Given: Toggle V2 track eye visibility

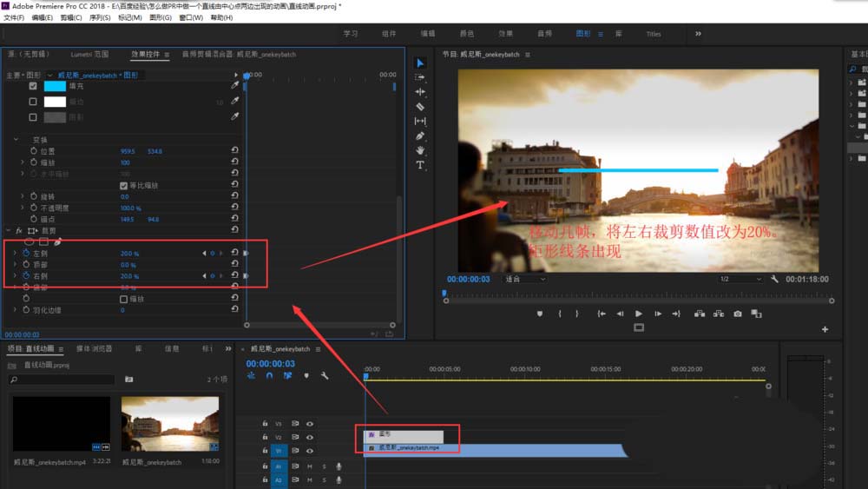Looking at the screenshot, I should (310, 437).
